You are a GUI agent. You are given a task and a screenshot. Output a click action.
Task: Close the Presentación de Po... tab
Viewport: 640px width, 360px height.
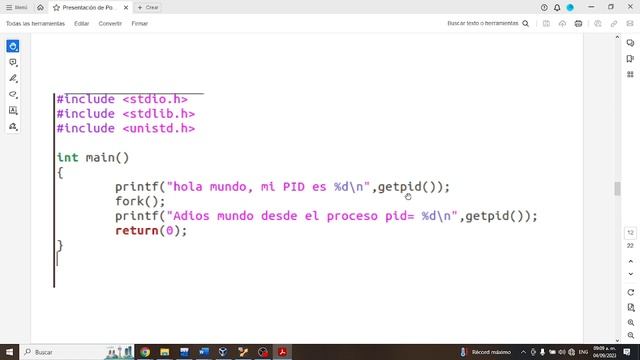126,7
